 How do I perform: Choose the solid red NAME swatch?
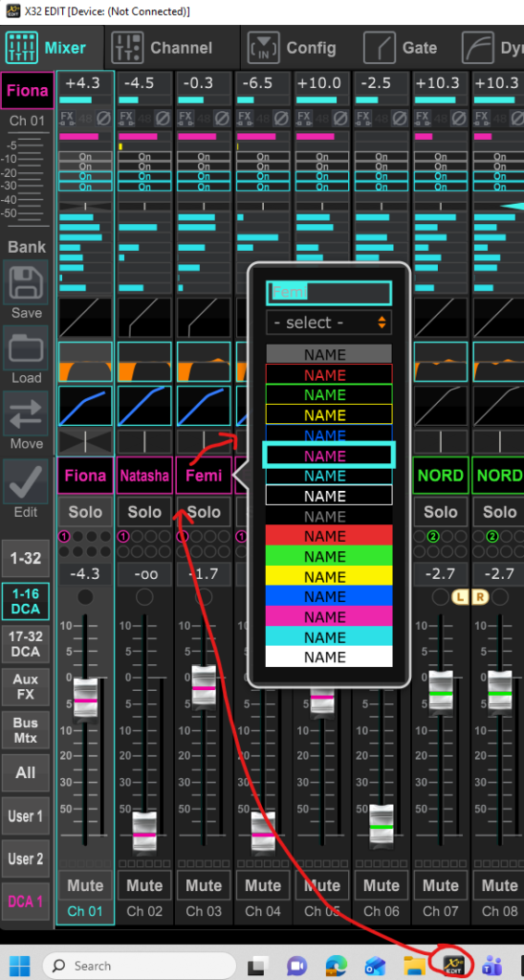[329, 536]
